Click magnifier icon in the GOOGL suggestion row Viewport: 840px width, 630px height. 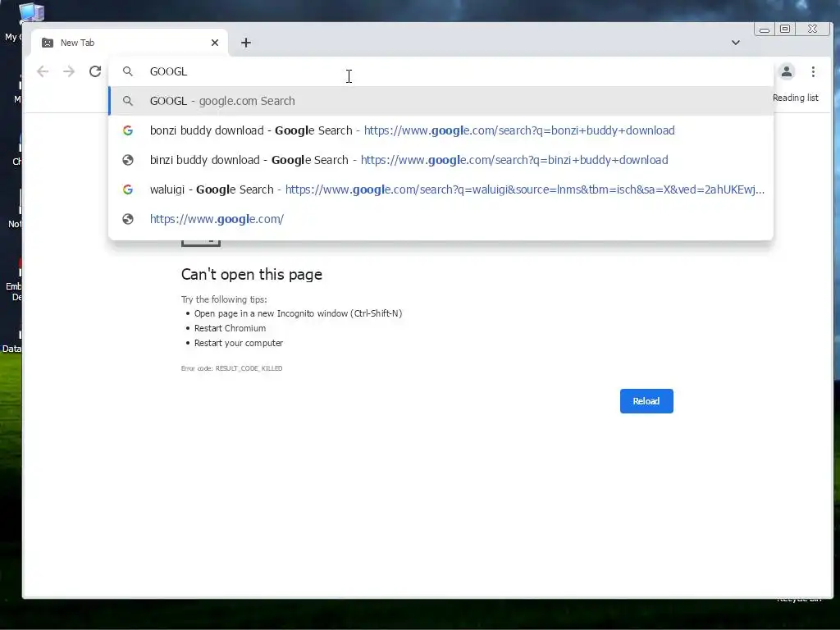click(127, 101)
